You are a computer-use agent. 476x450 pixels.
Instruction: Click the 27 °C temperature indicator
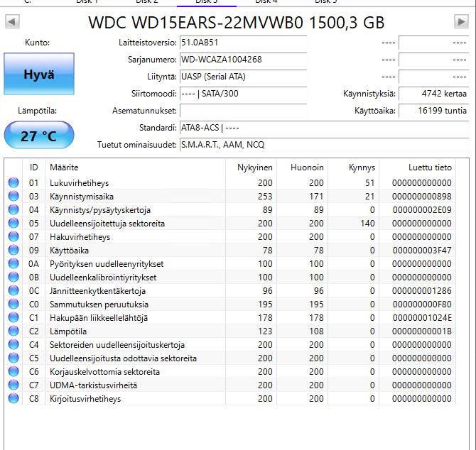pyautogui.click(x=39, y=136)
